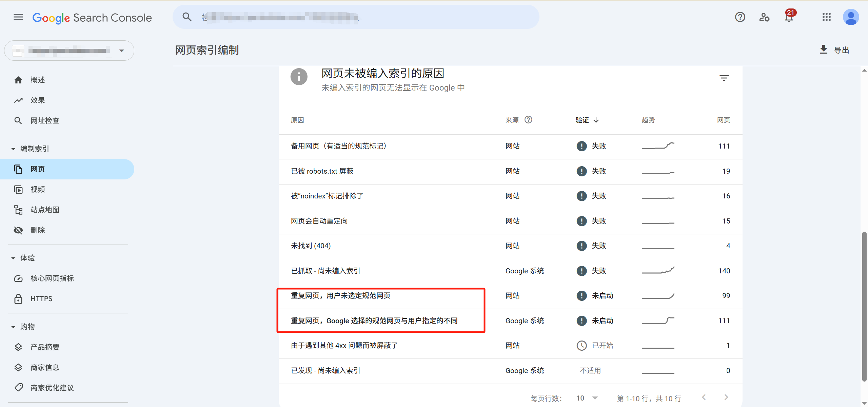Open the Google apps grid

click(827, 17)
